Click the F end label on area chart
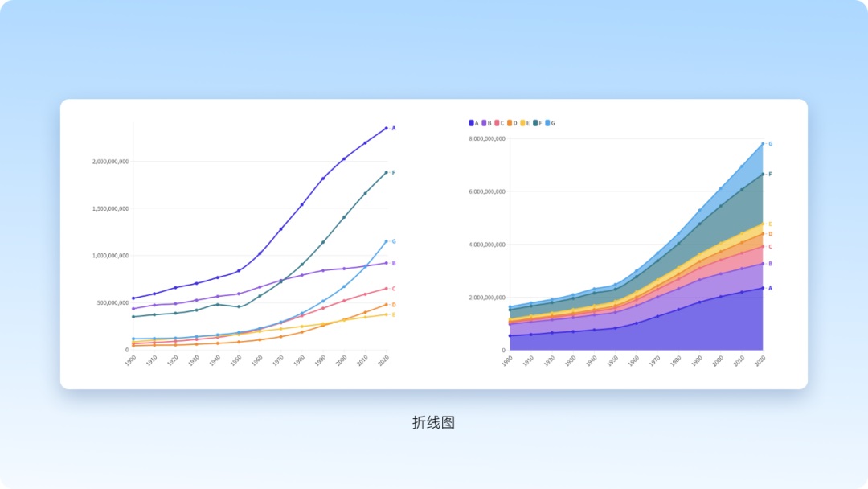868x489 pixels. click(x=770, y=174)
